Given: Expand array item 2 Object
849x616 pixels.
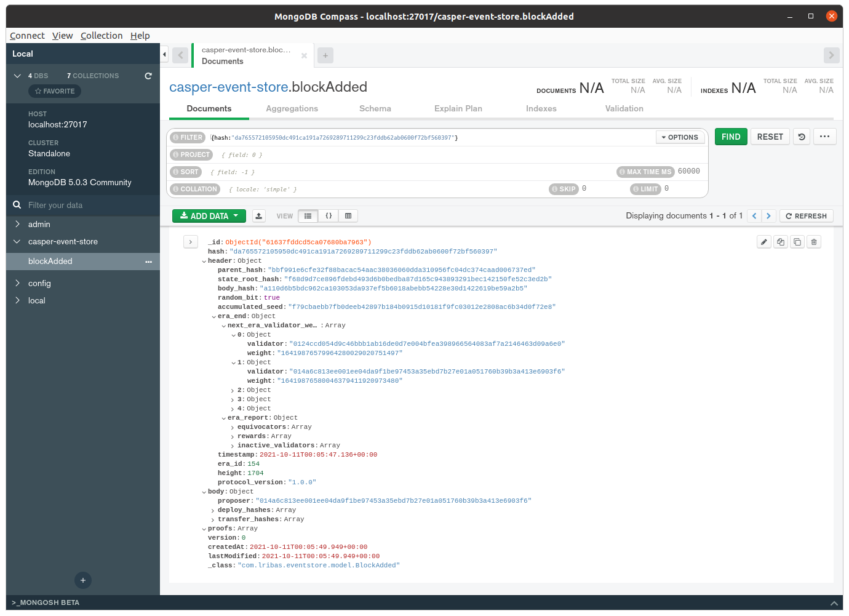Looking at the screenshot, I should point(233,391).
